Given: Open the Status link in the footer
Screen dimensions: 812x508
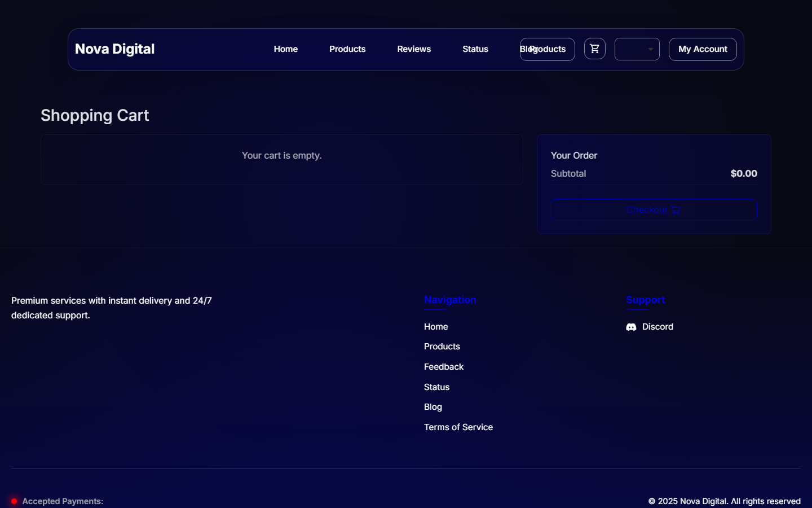Looking at the screenshot, I should pos(436,387).
